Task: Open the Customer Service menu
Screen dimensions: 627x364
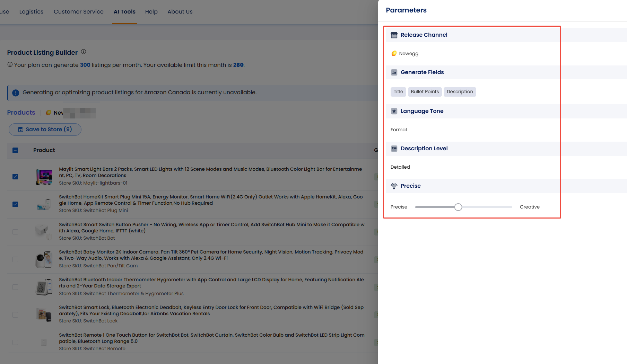Action: click(79, 11)
